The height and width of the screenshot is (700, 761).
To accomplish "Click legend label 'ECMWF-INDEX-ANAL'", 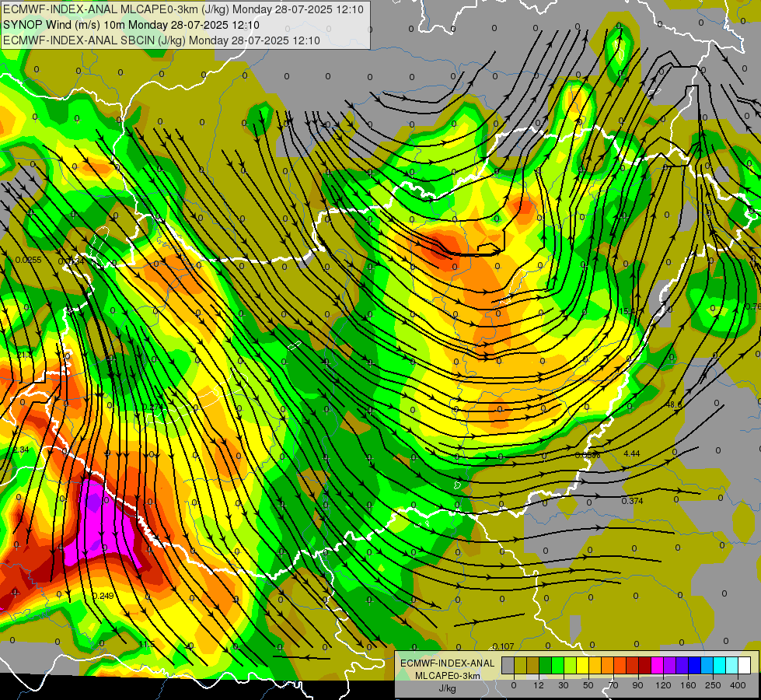I will point(448,663).
